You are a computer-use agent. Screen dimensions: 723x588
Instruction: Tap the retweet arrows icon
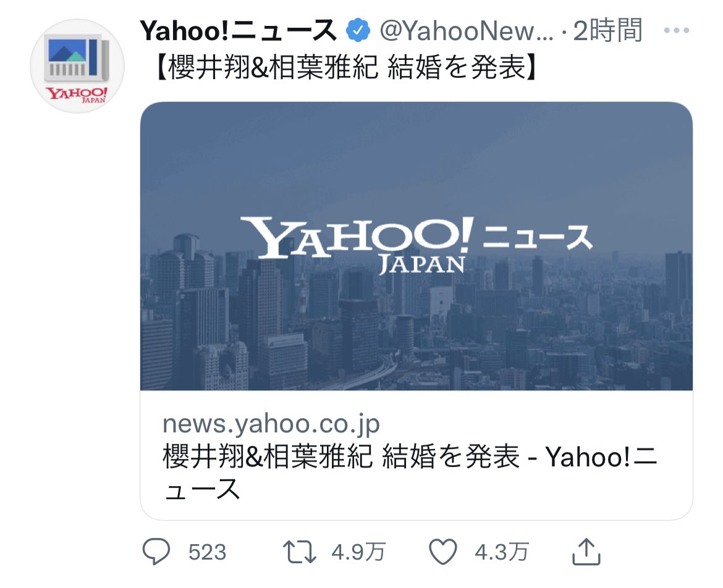click(299, 552)
